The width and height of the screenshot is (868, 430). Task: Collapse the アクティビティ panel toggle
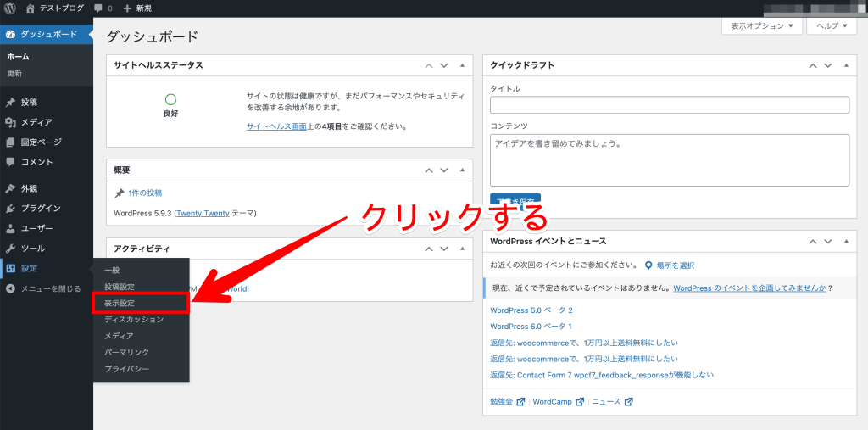[x=462, y=249]
